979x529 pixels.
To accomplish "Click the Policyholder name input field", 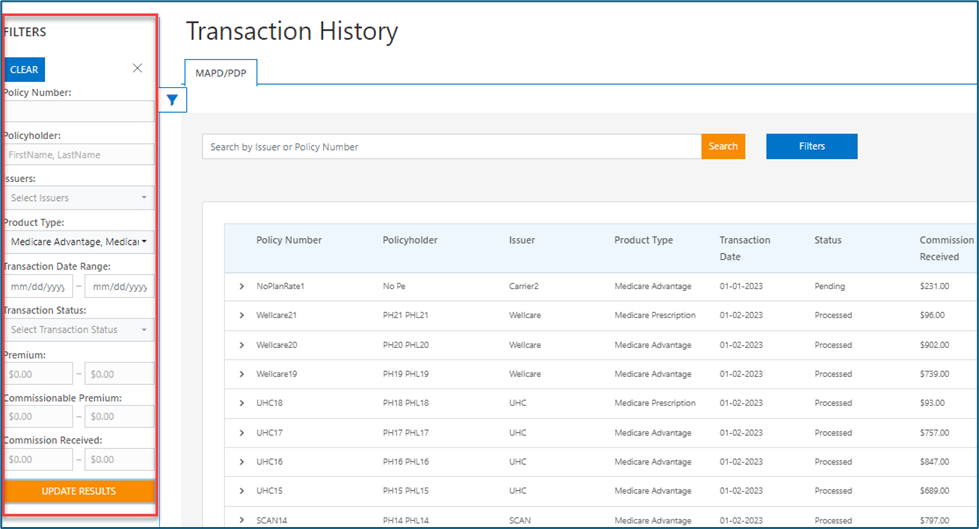I will (78, 155).
